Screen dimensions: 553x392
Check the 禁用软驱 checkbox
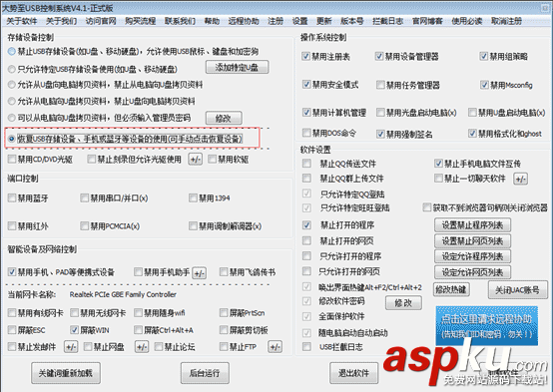tap(212, 160)
